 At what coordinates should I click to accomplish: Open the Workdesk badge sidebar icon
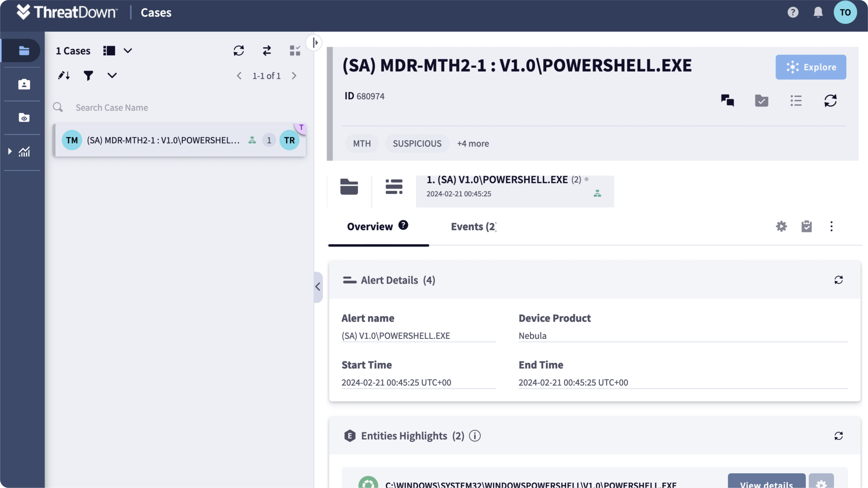(x=24, y=84)
